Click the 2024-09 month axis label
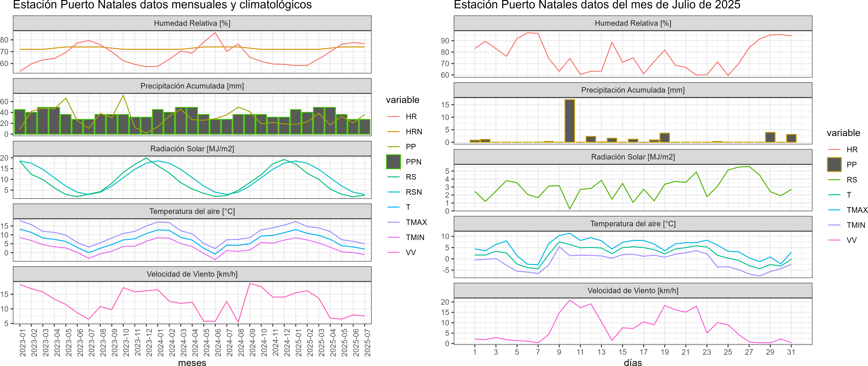The height and width of the screenshot is (366, 868). pyautogui.click(x=252, y=342)
